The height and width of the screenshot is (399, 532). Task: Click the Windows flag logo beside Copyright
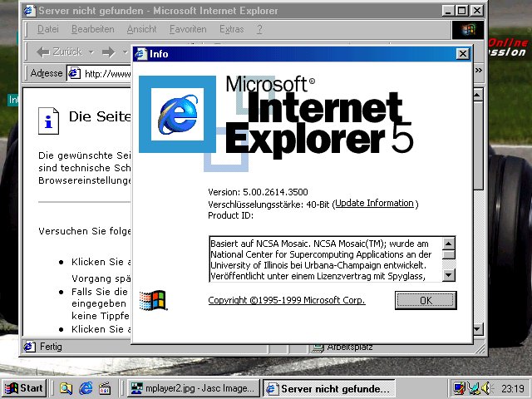click(150, 300)
